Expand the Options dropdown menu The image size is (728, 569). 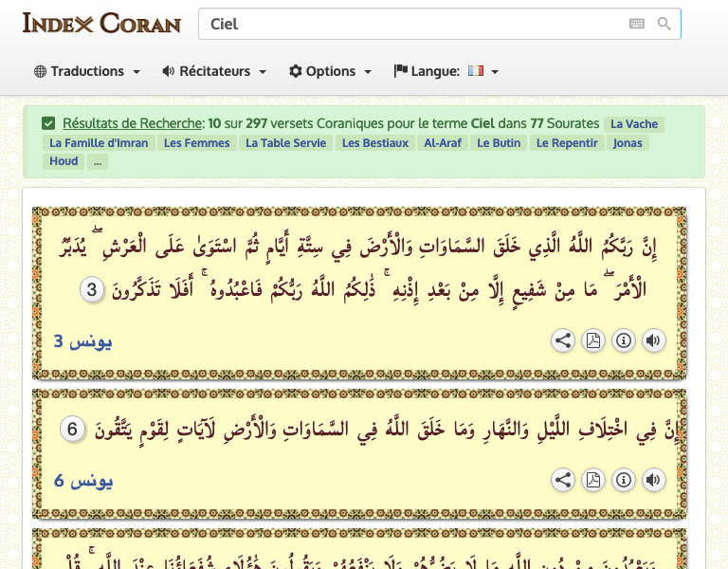(330, 71)
